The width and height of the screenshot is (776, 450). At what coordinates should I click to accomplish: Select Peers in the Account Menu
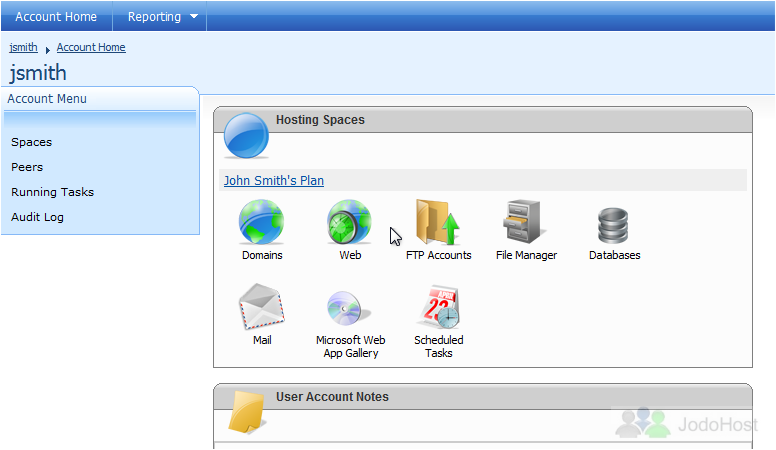(27, 167)
